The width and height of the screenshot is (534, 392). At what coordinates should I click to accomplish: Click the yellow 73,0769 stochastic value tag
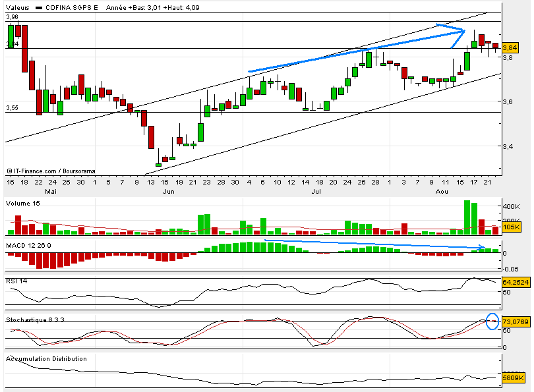coord(516,322)
